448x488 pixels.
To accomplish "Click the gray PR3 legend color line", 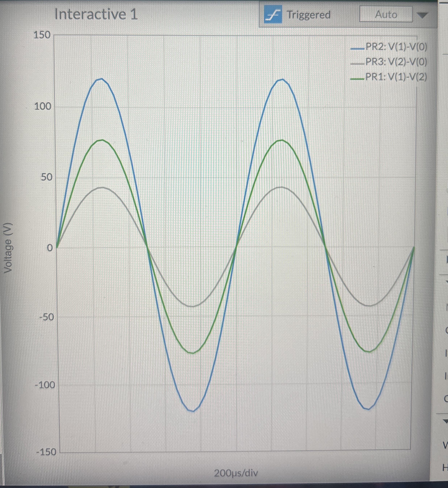I will 357,64.
